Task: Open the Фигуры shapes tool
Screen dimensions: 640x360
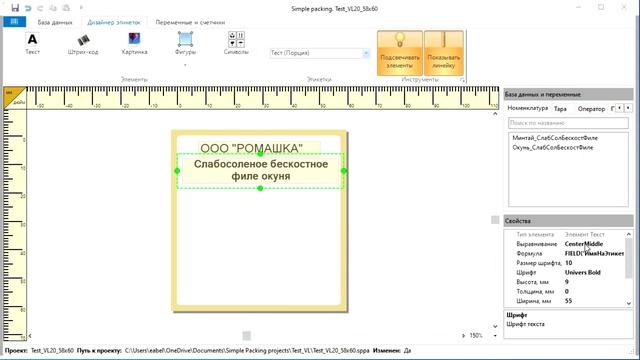Action: tap(185, 44)
